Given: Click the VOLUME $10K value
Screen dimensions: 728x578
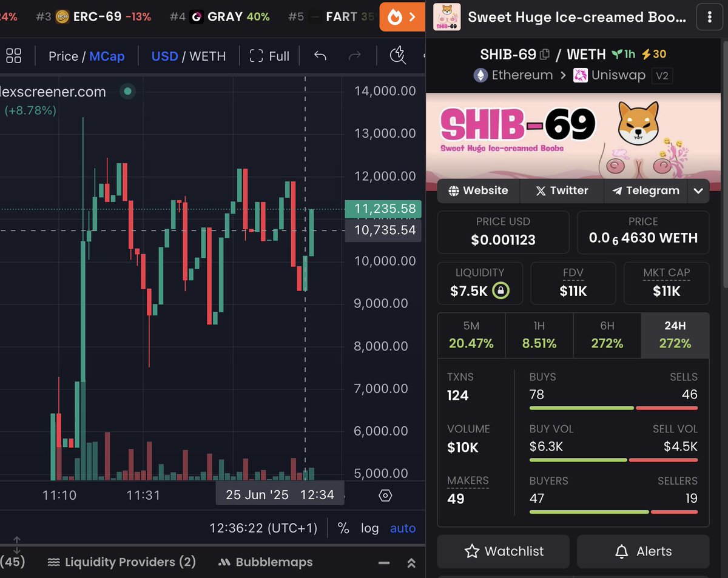Looking at the screenshot, I should [x=463, y=448].
